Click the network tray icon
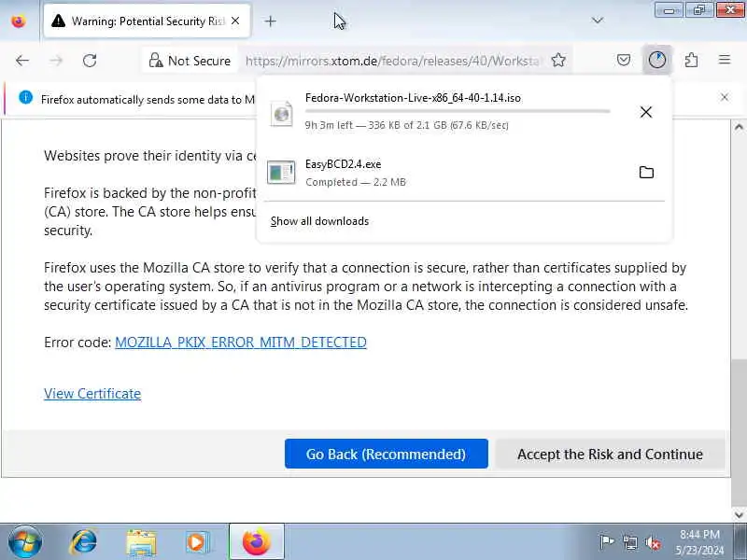This screenshot has width=747, height=560. point(629,542)
